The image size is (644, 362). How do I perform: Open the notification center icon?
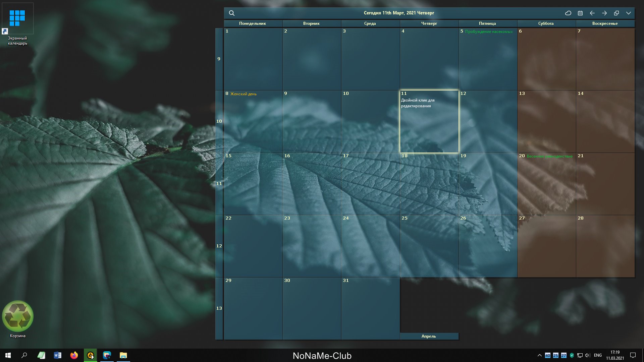(633, 355)
